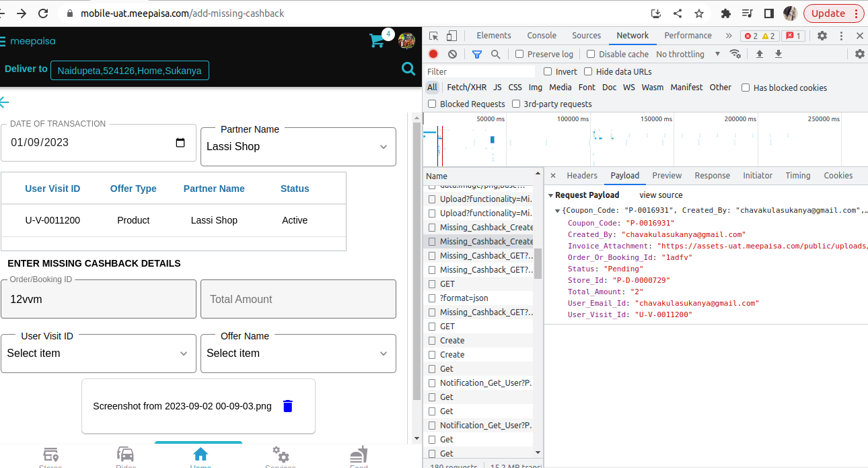The height and width of the screenshot is (468, 868).
Task: Open the Services bottom navigation icon
Action: pos(281,454)
